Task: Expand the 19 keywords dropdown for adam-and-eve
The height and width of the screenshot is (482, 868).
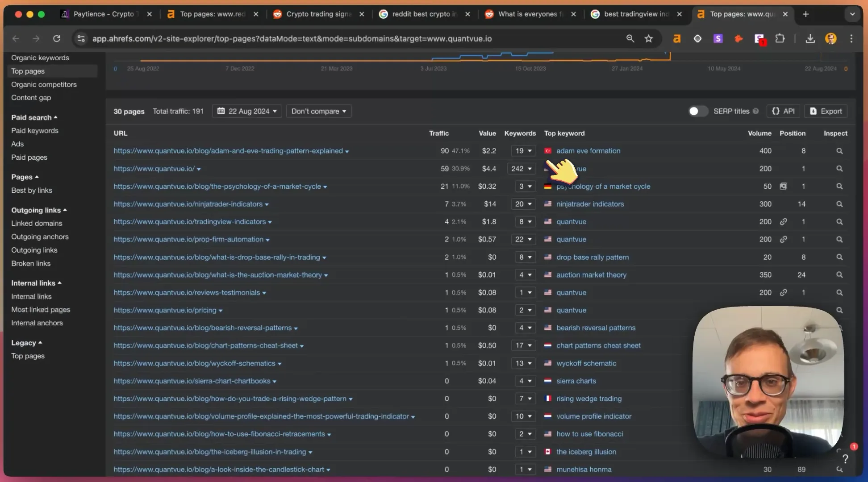Action: tap(523, 151)
